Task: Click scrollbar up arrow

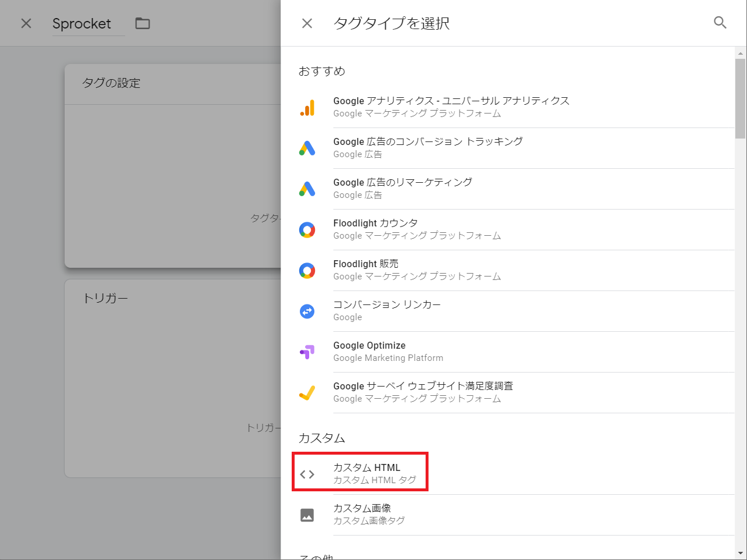Action: click(740, 52)
